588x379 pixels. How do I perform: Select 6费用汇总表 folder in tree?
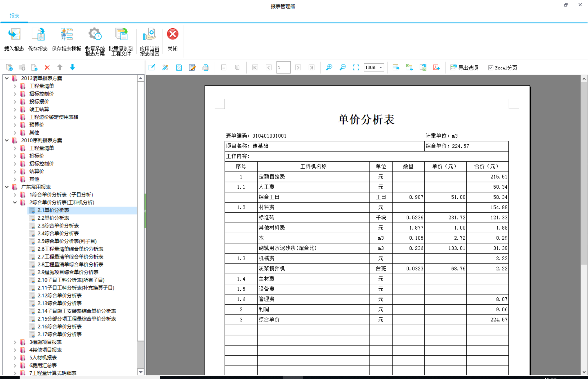point(43,365)
